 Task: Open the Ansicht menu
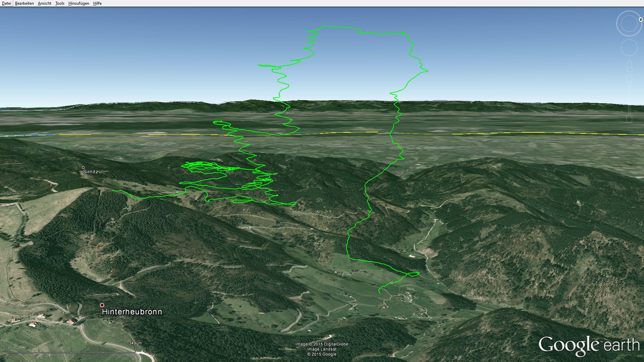(45, 3)
